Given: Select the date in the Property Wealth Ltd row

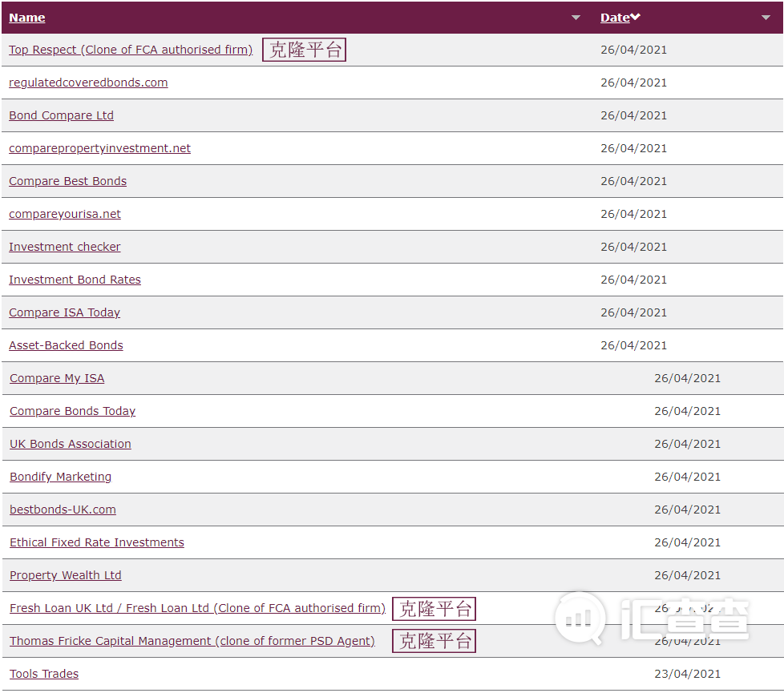Looking at the screenshot, I should coord(688,575).
